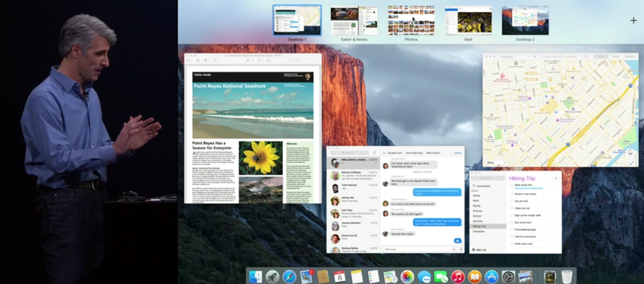
Task: Click the Finder icon in the Dock
Action: pos(256,276)
